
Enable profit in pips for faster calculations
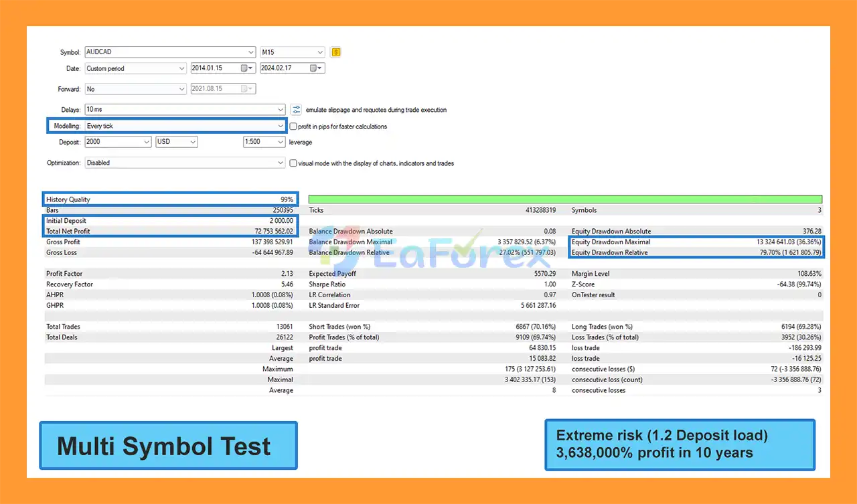293,126
